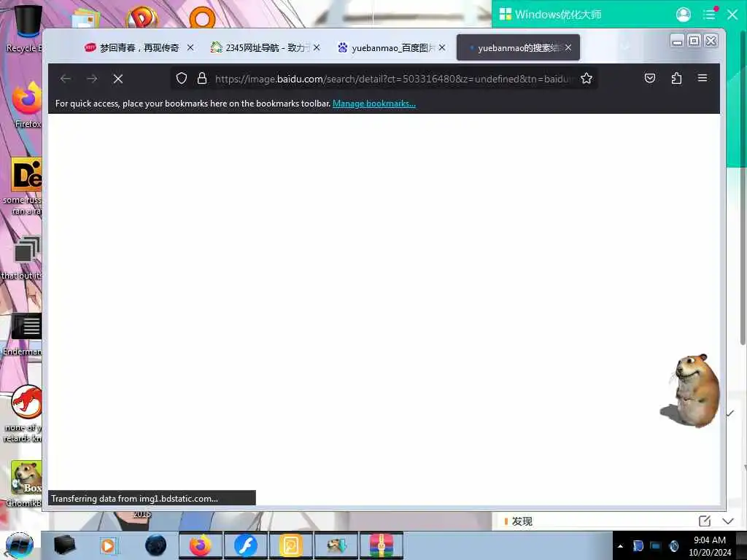Open menu list icon in Windows优化大师
747x560 pixels.
709,15
